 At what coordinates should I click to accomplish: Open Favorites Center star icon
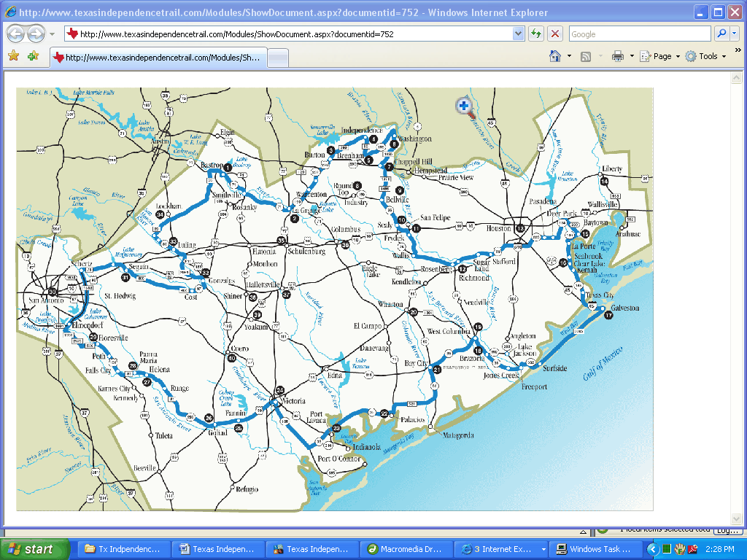pyautogui.click(x=13, y=56)
